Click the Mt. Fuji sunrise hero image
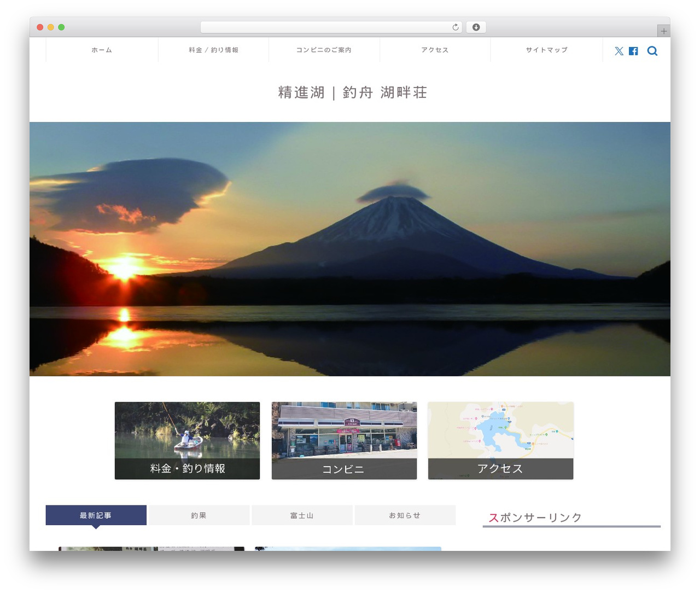The width and height of the screenshot is (700, 593). coord(350,249)
